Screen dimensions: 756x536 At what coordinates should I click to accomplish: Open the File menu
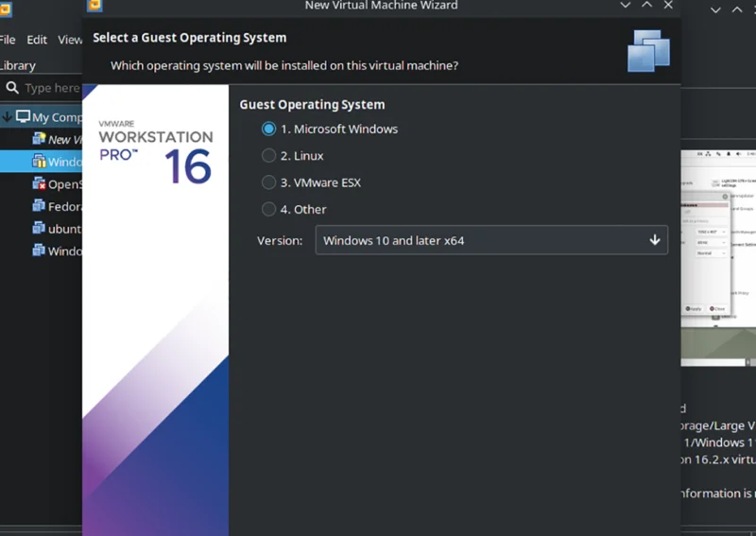pyautogui.click(x=8, y=40)
